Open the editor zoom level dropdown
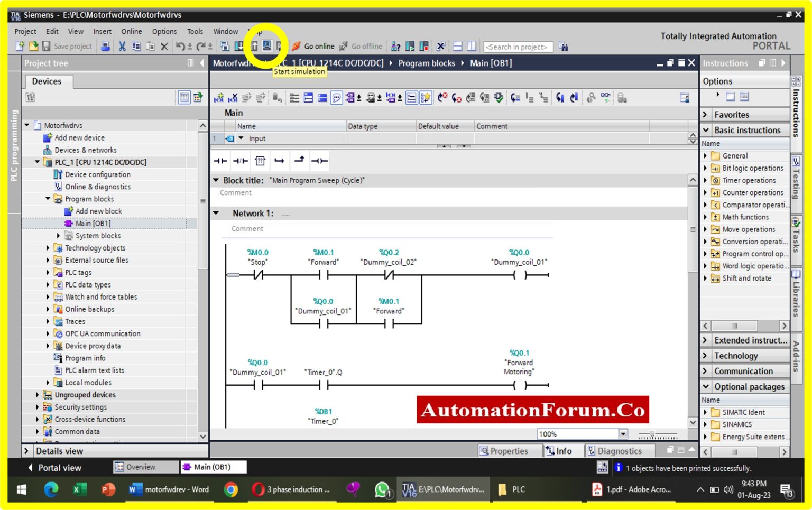812x510 pixels. pos(622,434)
